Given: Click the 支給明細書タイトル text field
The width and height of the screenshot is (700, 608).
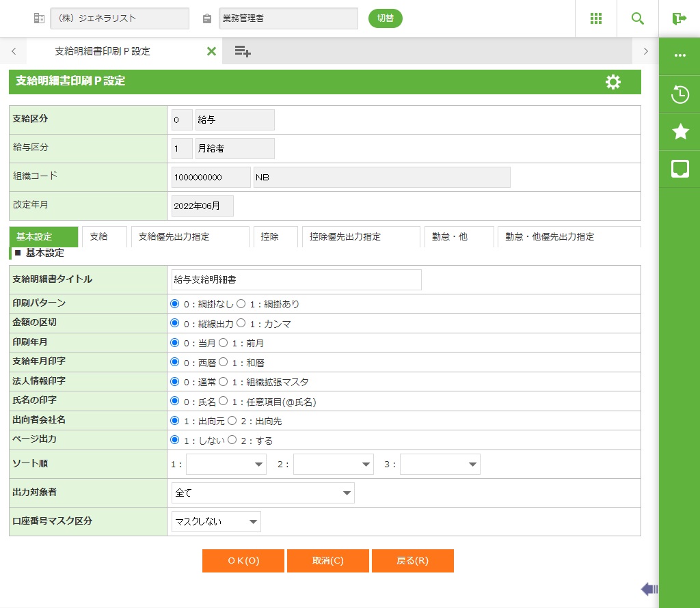Looking at the screenshot, I should tap(296, 280).
